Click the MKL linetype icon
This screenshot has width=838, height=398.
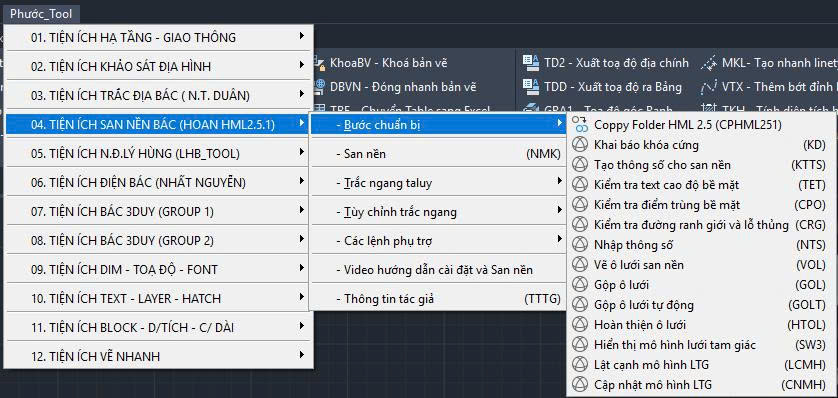709,63
